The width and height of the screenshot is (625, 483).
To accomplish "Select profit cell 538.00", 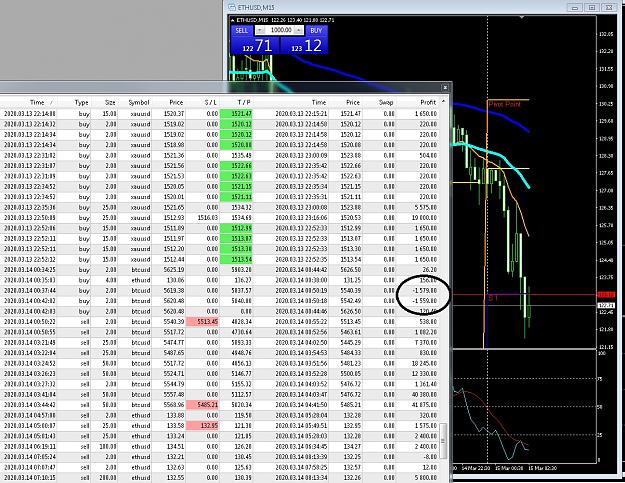I will pos(428,322).
